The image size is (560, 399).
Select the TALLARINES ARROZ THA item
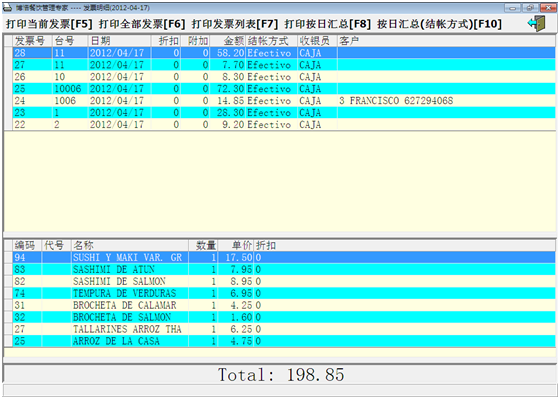pos(284,329)
